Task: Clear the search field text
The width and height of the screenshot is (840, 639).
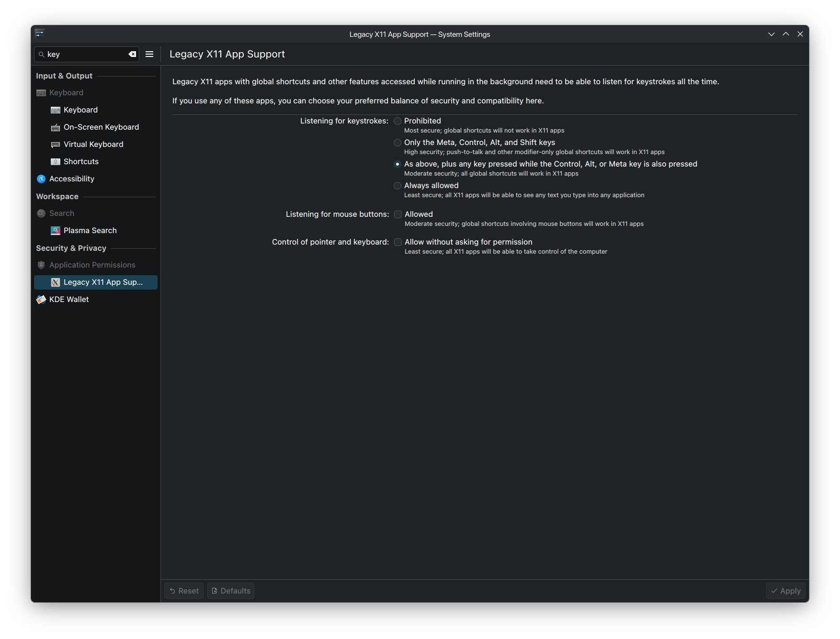Action: (132, 55)
